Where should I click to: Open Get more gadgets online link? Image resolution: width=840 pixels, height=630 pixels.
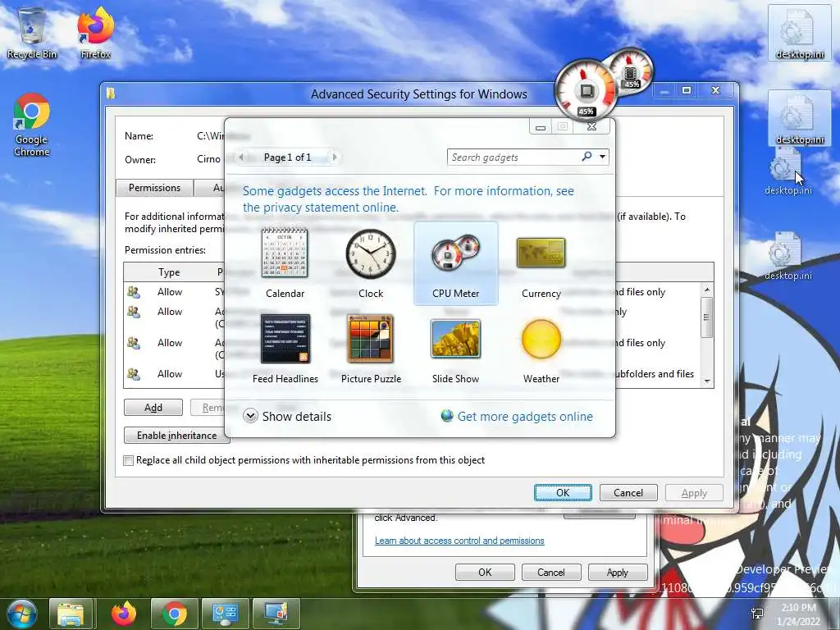coord(517,416)
